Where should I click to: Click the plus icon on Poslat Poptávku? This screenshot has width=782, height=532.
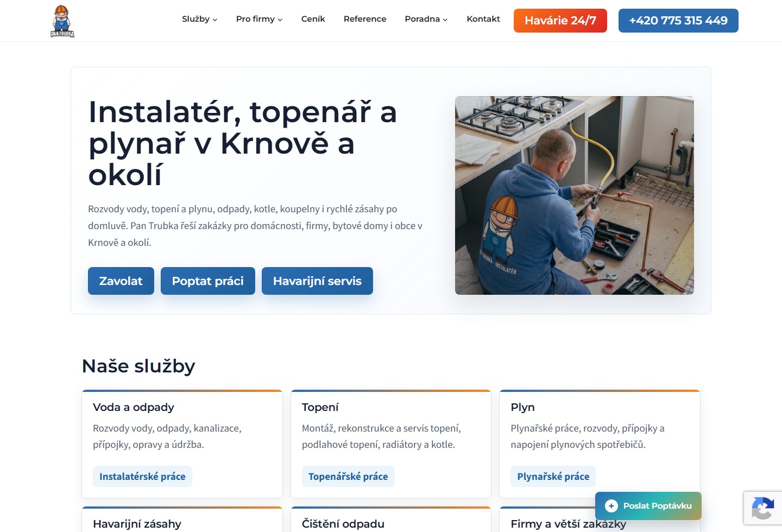[x=611, y=506]
